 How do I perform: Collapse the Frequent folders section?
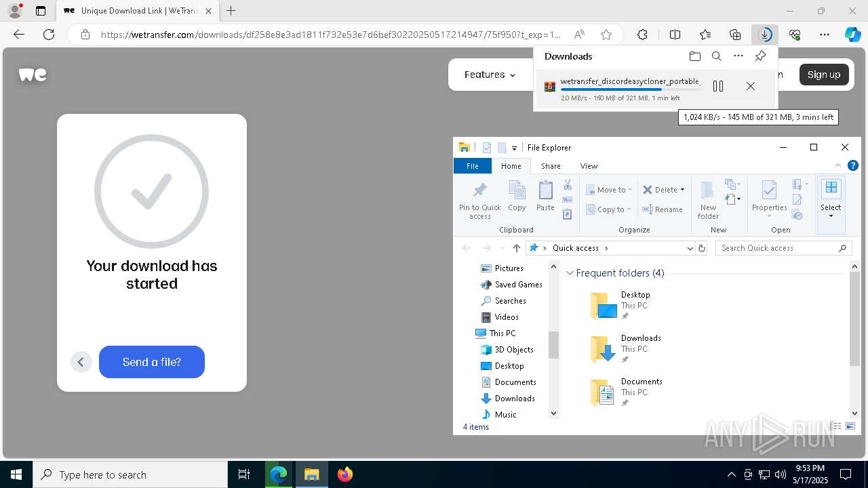(x=570, y=273)
